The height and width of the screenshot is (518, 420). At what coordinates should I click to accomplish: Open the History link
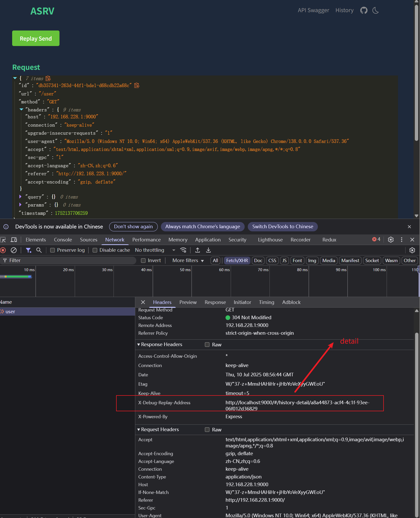click(344, 10)
